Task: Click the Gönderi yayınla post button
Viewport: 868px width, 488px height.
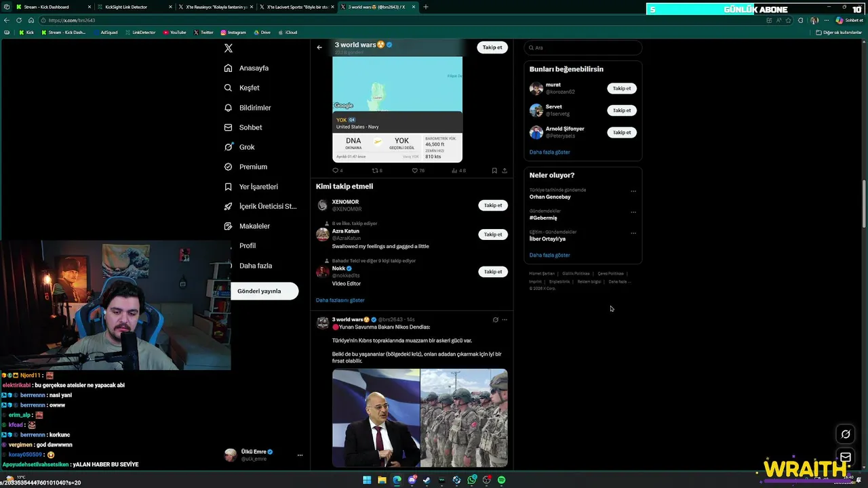Action: [x=264, y=291]
